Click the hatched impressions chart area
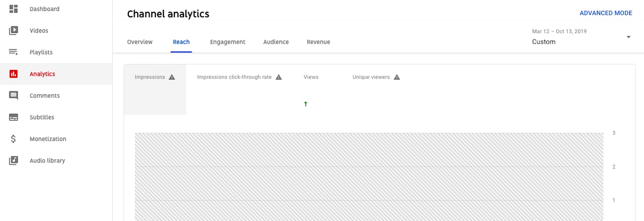644x221 pixels. point(369,177)
